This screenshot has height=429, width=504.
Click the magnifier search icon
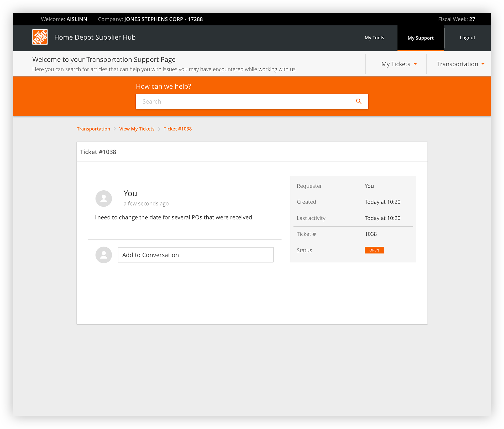[x=359, y=101]
